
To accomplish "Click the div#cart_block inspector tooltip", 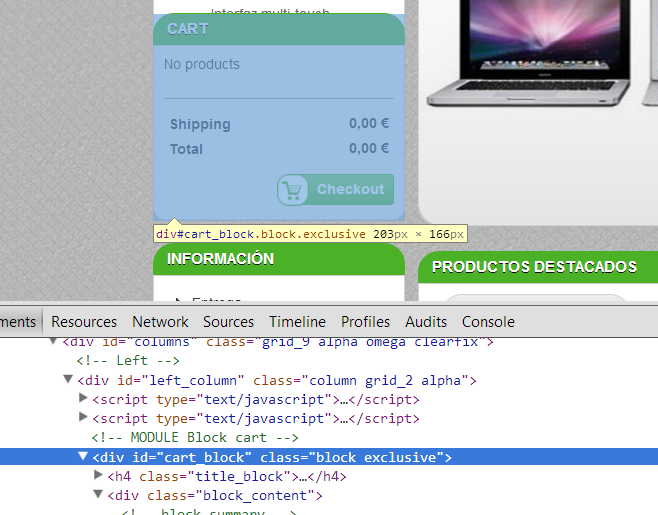I will 310,234.
